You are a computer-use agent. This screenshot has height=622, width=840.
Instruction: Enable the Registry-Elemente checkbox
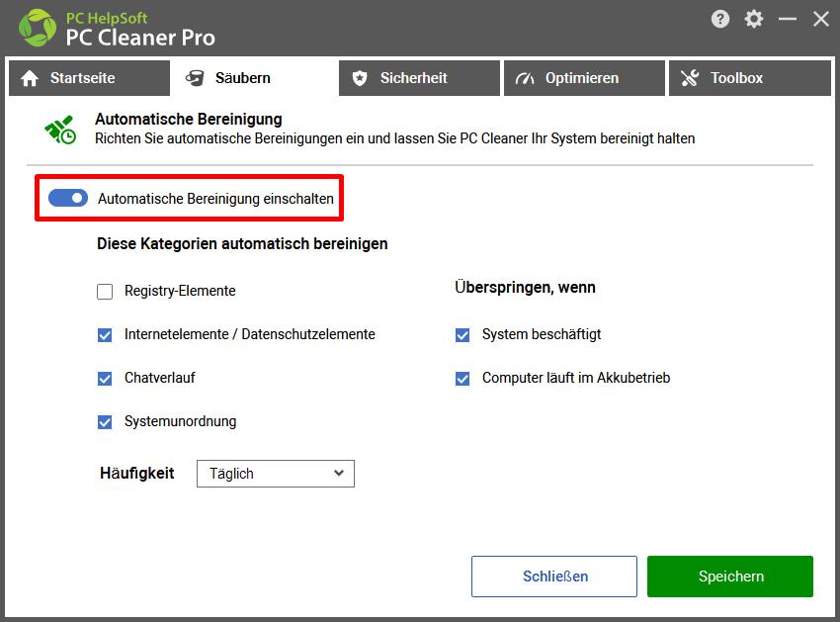click(x=105, y=292)
